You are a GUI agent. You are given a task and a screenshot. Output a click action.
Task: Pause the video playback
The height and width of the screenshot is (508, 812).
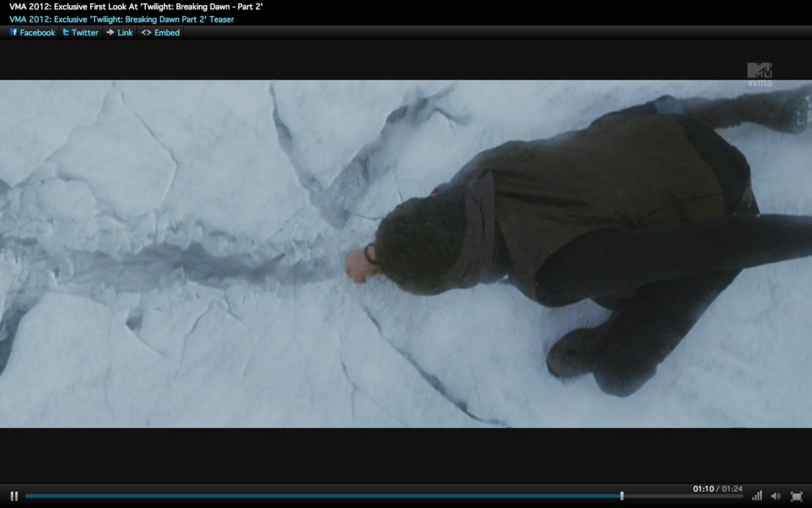14,496
